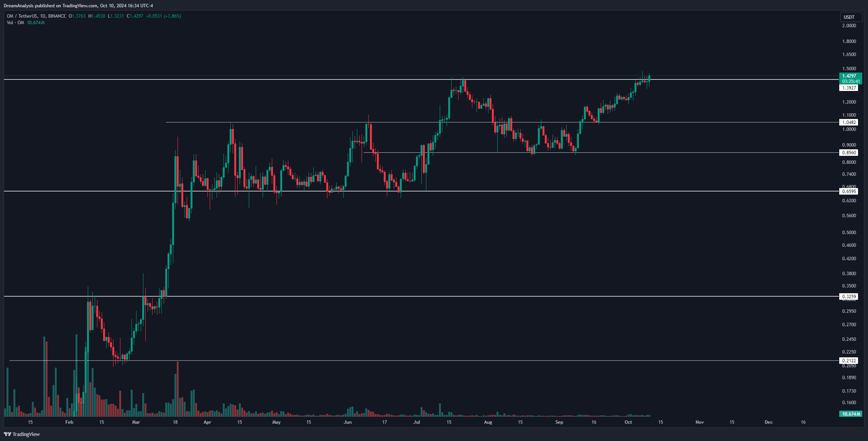Screen dimensions: 868x441
Task: Click the 0.5600 price scale tick
Action: [x=849, y=216]
